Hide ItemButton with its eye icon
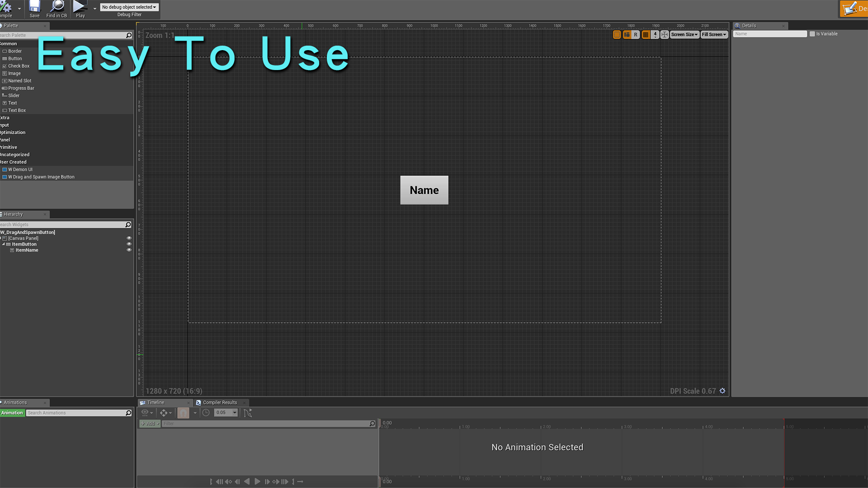Screen dimensions: 868x488 (129, 244)
